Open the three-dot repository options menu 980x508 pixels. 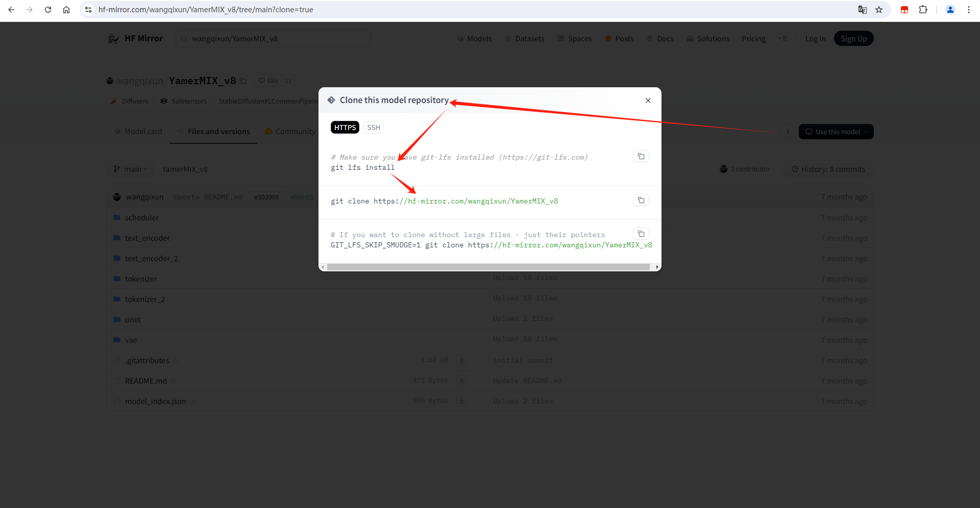click(x=788, y=132)
